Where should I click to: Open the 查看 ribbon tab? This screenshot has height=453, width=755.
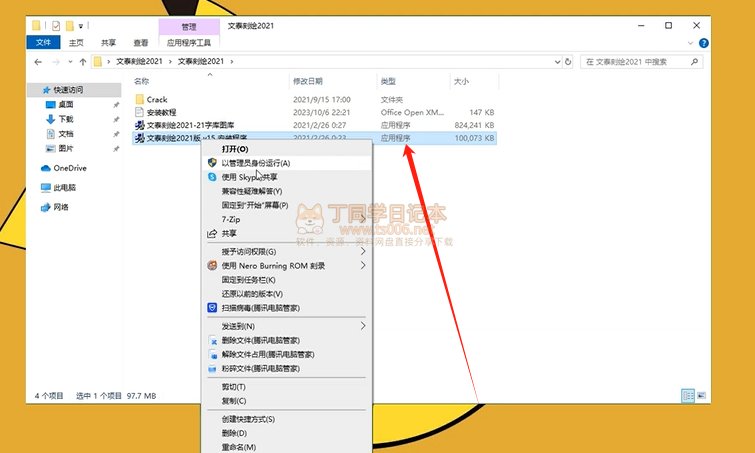click(141, 42)
